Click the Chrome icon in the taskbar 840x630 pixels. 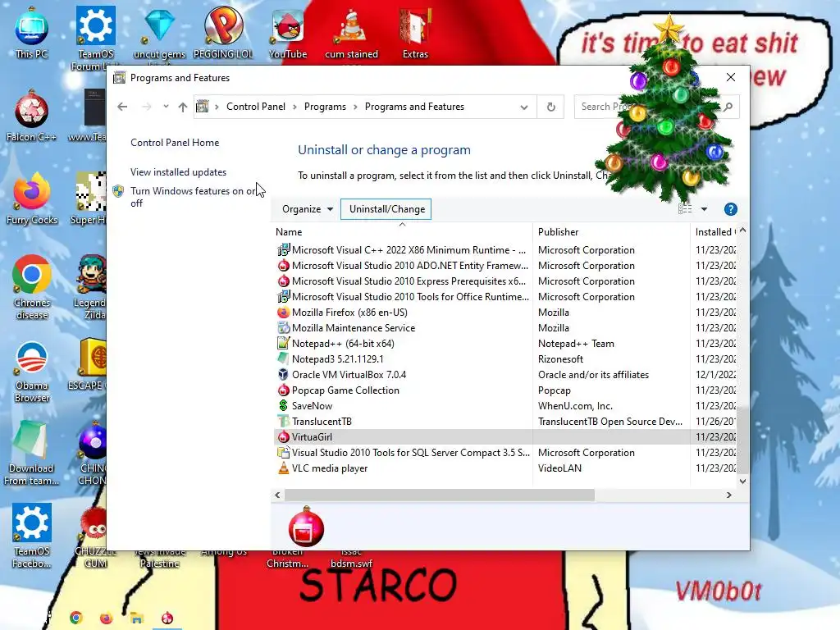pyautogui.click(x=76, y=619)
